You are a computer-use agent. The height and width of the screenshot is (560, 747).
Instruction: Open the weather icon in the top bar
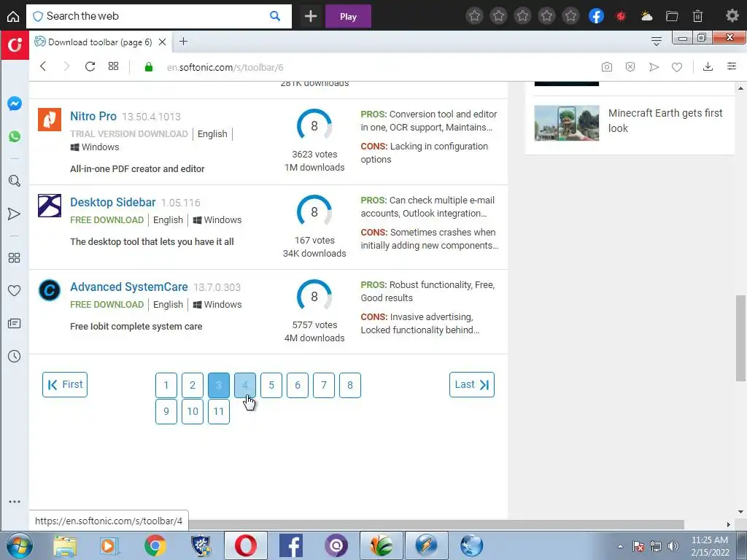click(646, 16)
